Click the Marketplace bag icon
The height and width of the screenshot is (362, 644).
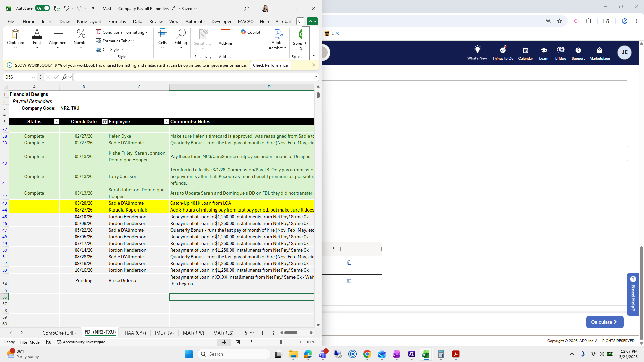[x=599, y=50]
